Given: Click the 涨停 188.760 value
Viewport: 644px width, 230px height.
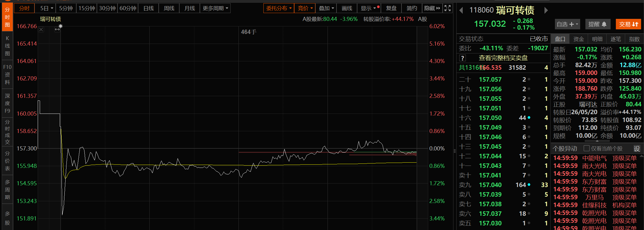Looking at the screenshot, I should [586, 89].
